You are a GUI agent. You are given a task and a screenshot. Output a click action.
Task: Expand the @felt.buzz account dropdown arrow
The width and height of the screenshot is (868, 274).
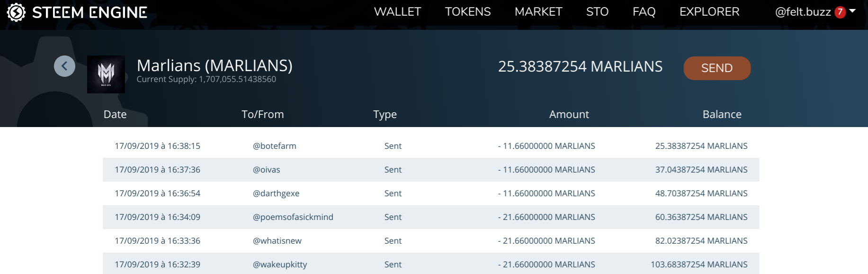pos(852,11)
